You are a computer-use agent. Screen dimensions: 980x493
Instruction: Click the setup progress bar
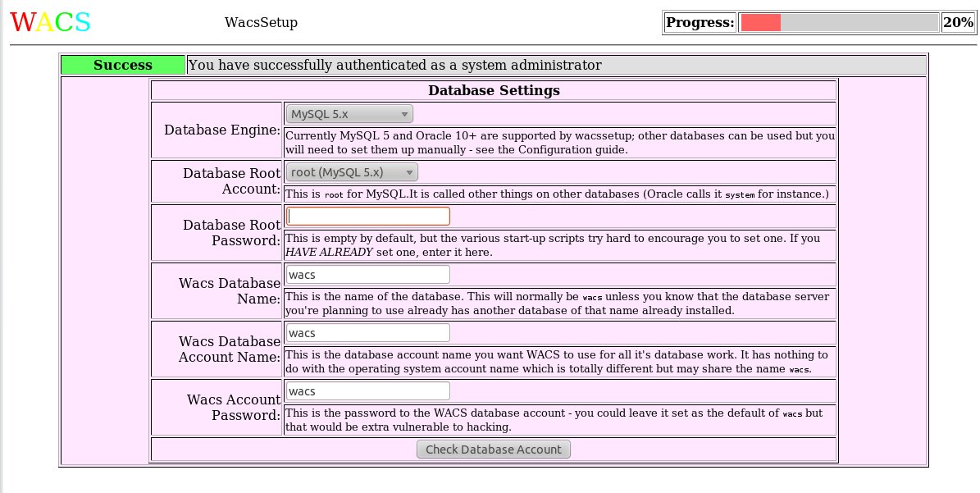coord(840,22)
